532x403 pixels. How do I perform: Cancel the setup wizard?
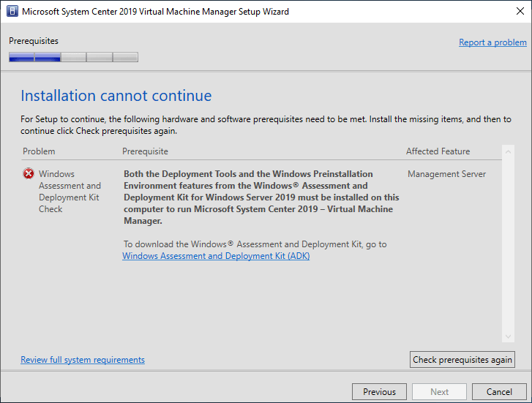click(x=499, y=392)
